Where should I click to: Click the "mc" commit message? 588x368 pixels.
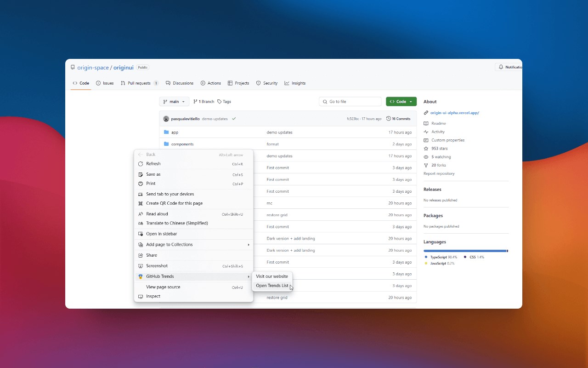269,203
